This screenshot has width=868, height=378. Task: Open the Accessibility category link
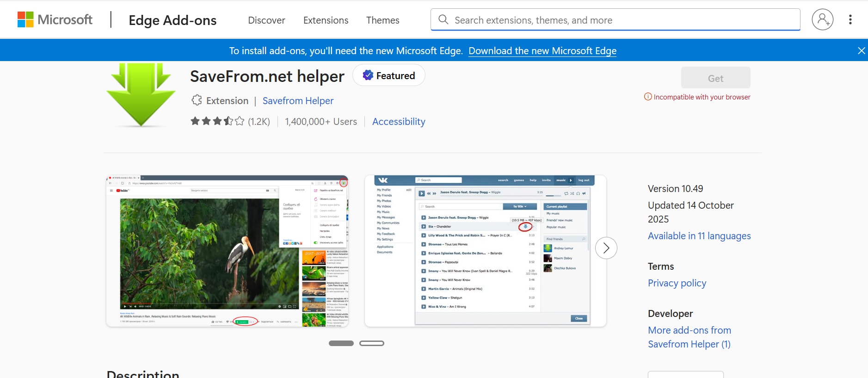click(x=399, y=122)
